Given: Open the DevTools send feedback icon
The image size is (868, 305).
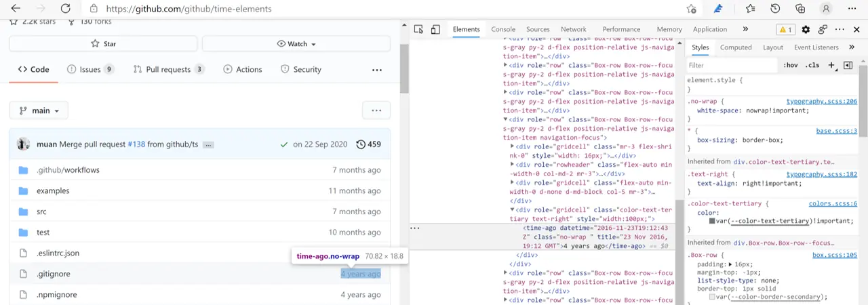Looking at the screenshot, I should (x=823, y=29).
